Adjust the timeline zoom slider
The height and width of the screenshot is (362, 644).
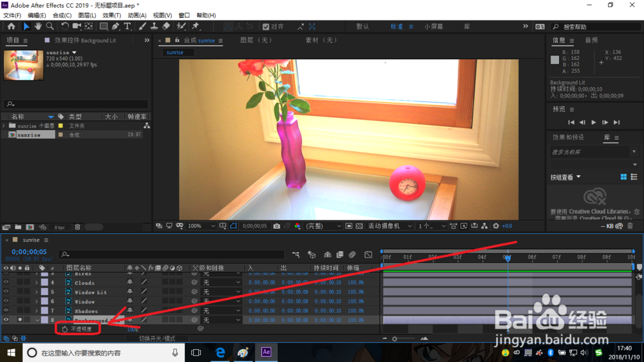[395, 339]
